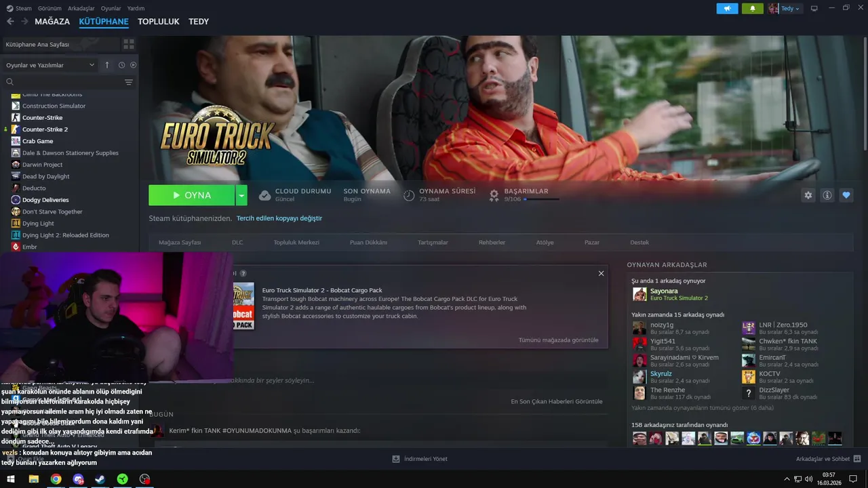The image size is (868, 488).
Task: Expand launch options arrow beside OYNA
Action: [241, 195]
